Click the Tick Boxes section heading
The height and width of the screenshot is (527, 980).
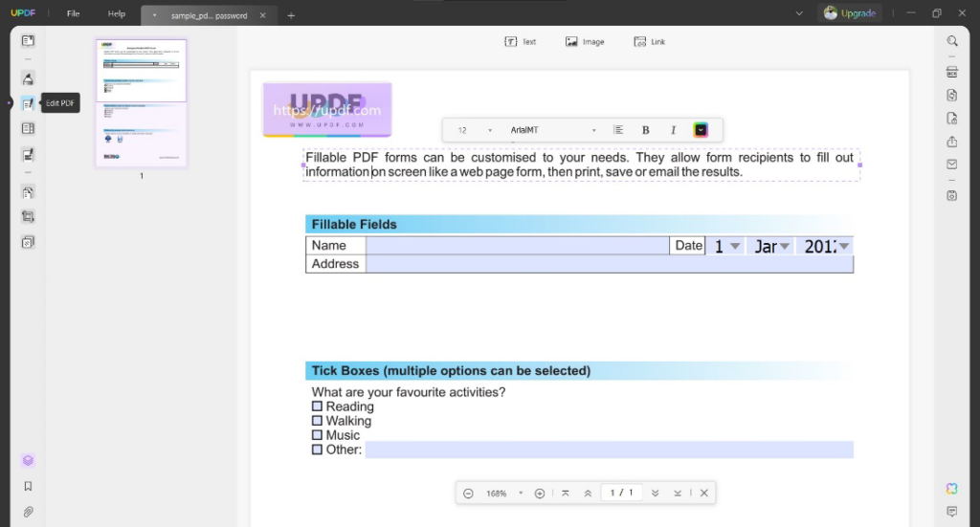pos(452,371)
